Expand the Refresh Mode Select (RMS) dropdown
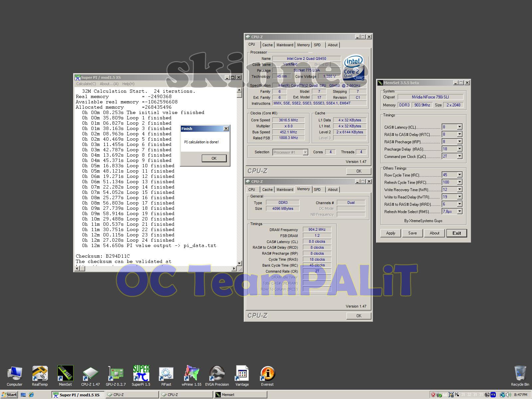Image resolution: width=532 pixels, height=399 pixels. (x=460, y=211)
